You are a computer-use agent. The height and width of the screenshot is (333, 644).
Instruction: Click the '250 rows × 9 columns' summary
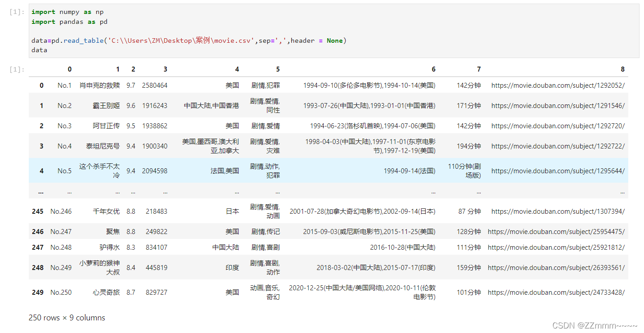[x=67, y=318]
